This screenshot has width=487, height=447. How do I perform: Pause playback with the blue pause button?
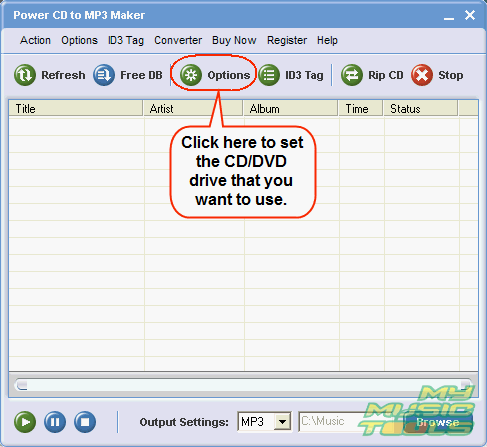coord(55,422)
